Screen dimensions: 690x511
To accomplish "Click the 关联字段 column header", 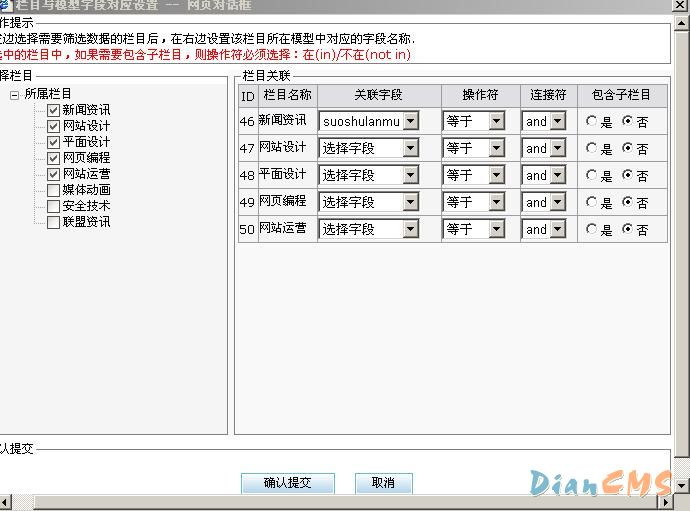I will coord(378,95).
